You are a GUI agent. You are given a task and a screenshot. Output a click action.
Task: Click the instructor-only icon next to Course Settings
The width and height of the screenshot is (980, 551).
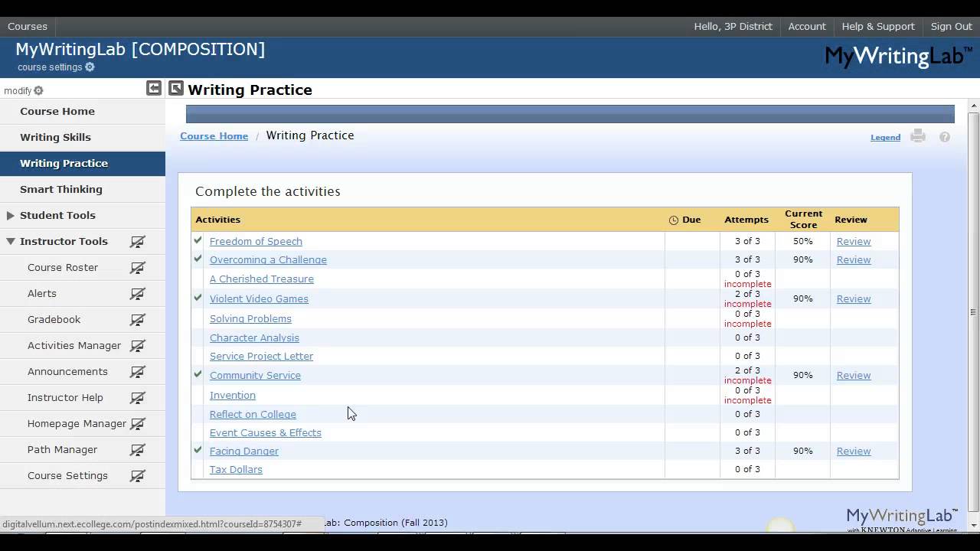(x=138, y=476)
